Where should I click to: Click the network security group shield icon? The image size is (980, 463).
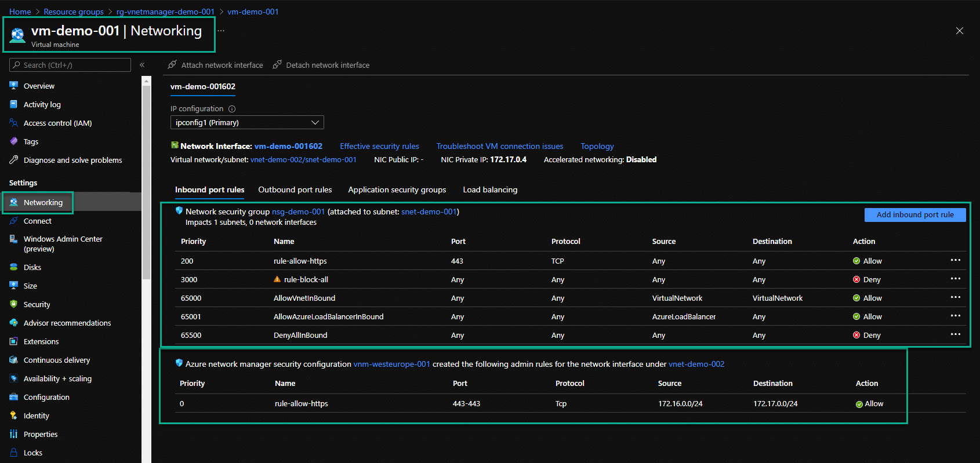(179, 211)
